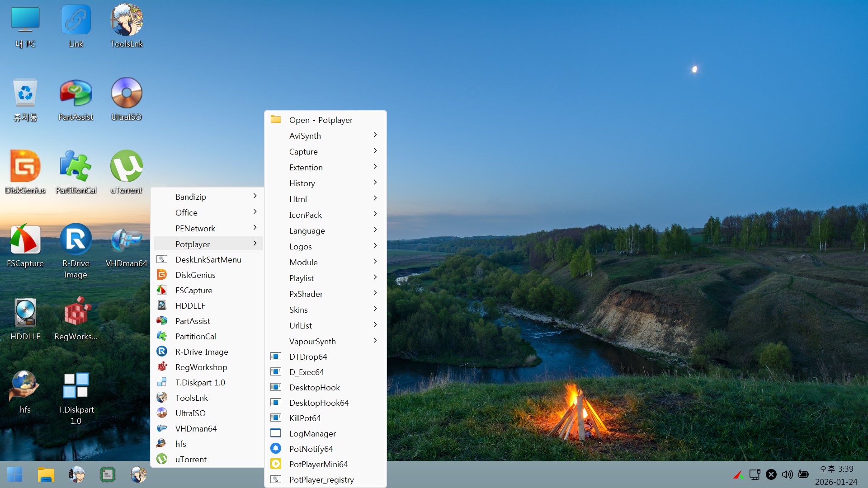Choose PotPlayerMini64 from the menu

(318, 464)
